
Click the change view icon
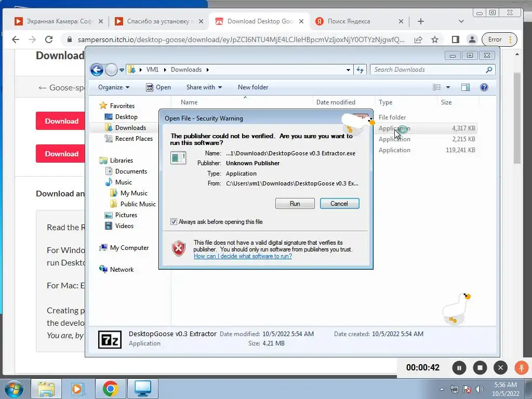[436, 87]
